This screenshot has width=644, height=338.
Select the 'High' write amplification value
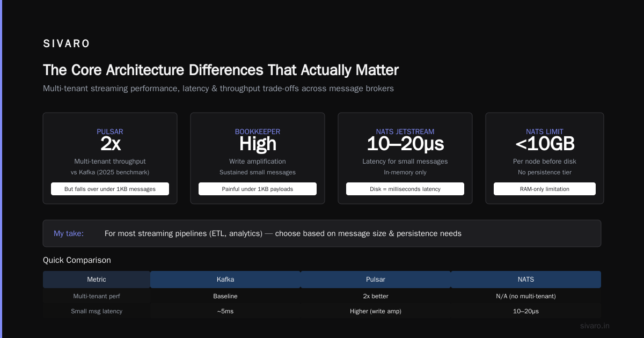tap(258, 144)
